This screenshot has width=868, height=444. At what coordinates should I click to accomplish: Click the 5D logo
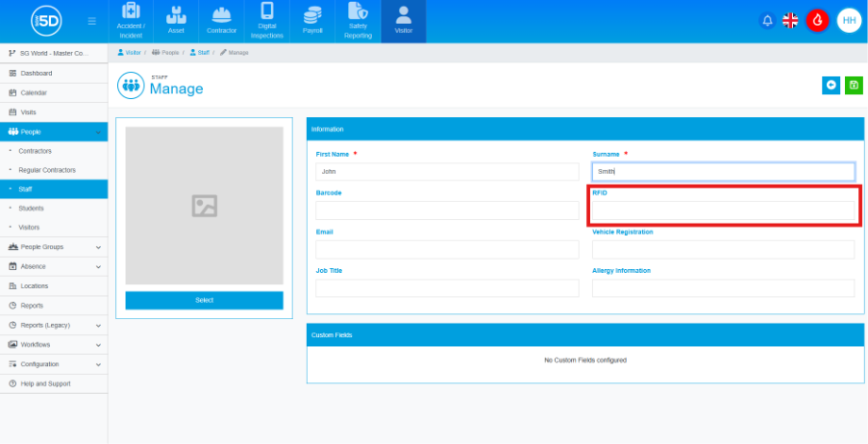pyautogui.click(x=46, y=21)
